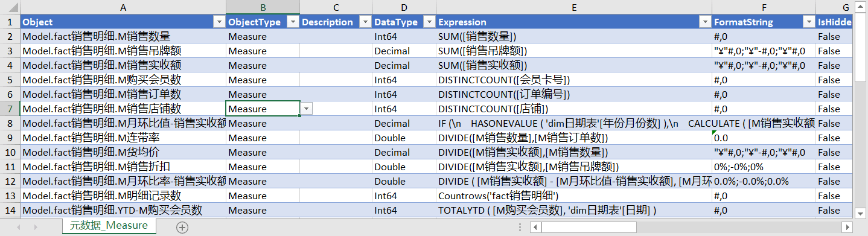The image size is (868, 236).
Task: Add a new sheet with plus icon
Action: coord(182,227)
